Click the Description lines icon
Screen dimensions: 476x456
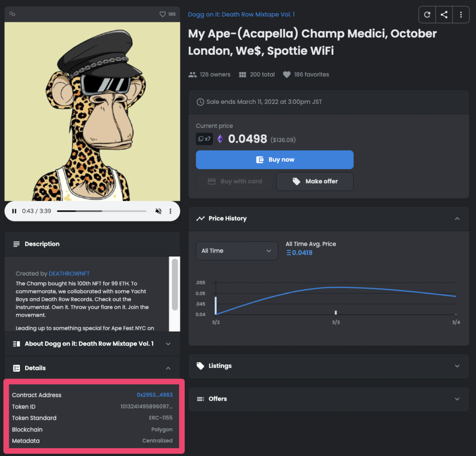pyautogui.click(x=16, y=244)
